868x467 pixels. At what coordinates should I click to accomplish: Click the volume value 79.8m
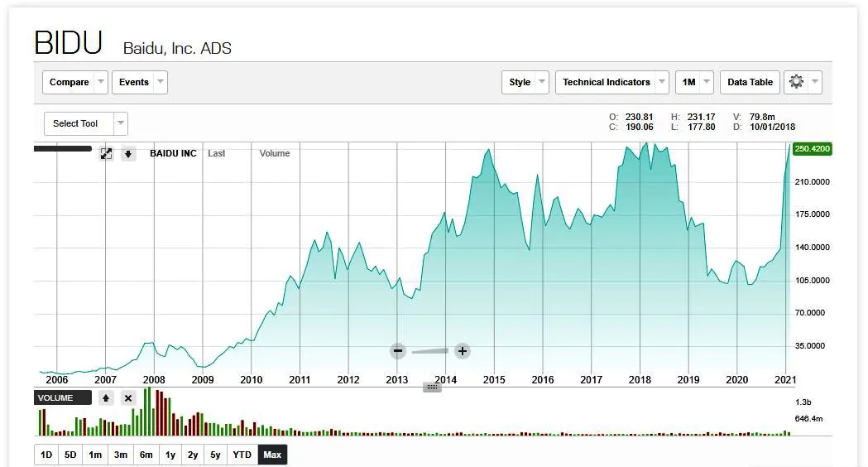coord(762,117)
